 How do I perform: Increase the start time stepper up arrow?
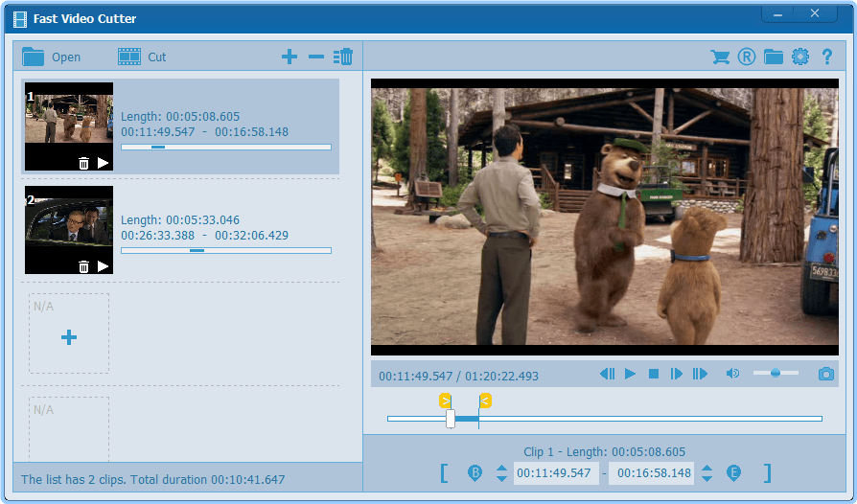click(501, 468)
